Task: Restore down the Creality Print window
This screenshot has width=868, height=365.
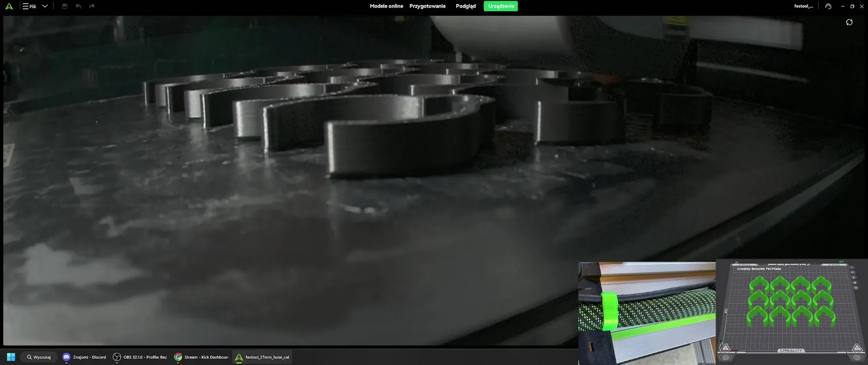Action: pos(852,6)
